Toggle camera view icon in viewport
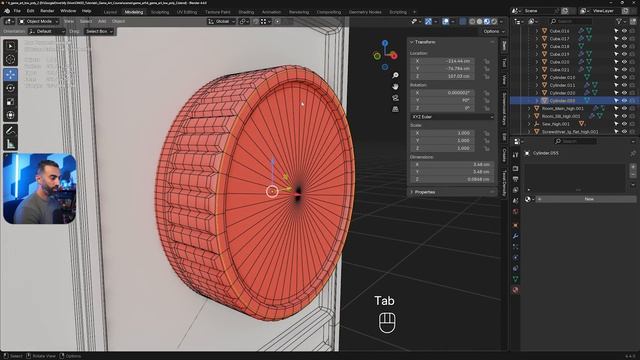 tap(395, 98)
